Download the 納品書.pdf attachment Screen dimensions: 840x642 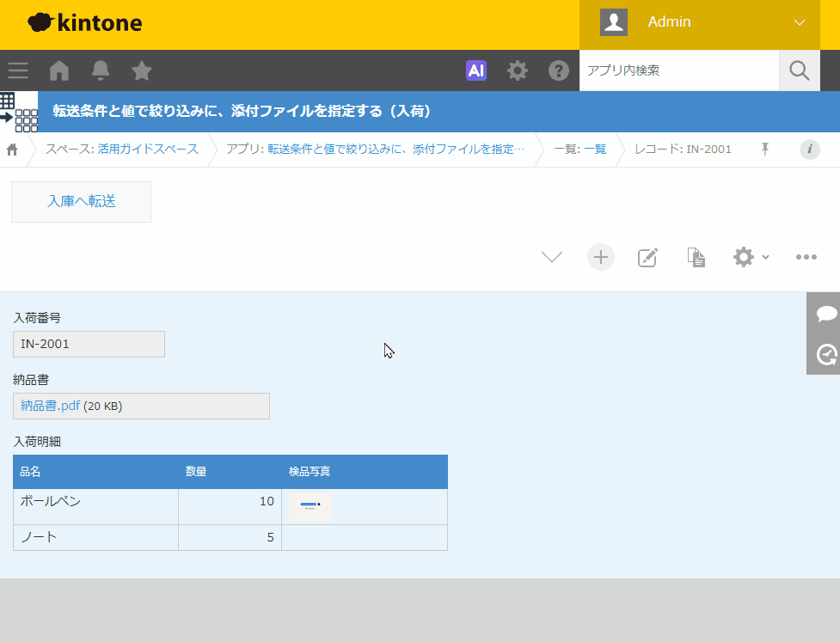pos(51,406)
